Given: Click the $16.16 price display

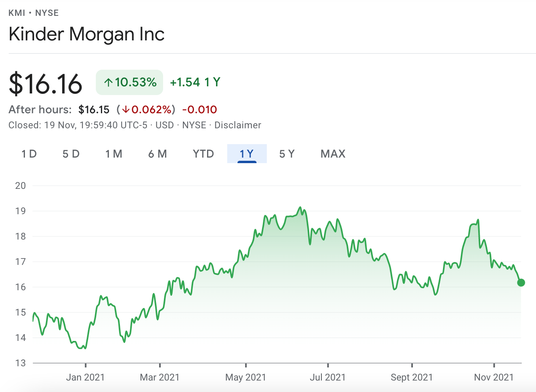Looking at the screenshot, I should coord(46,83).
